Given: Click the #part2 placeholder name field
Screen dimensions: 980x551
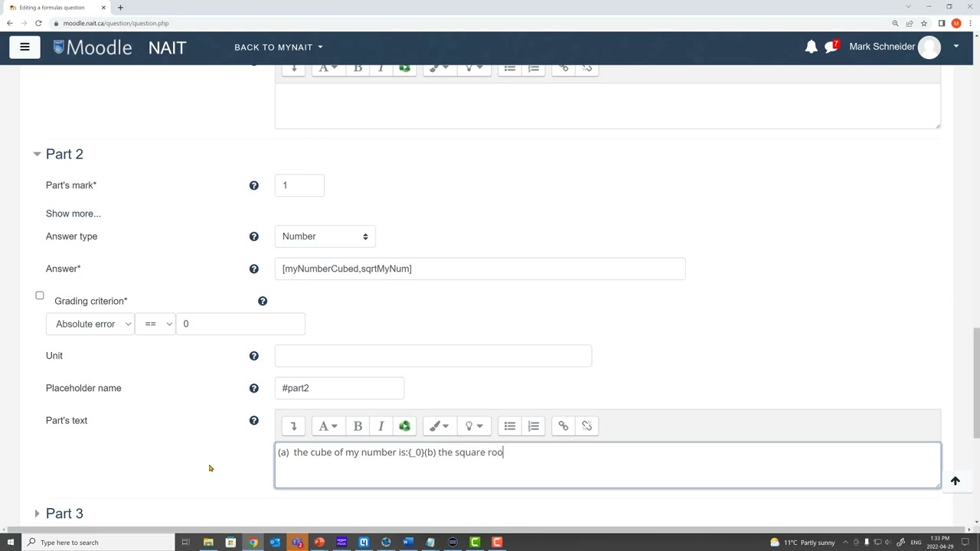Looking at the screenshot, I should [339, 388].
